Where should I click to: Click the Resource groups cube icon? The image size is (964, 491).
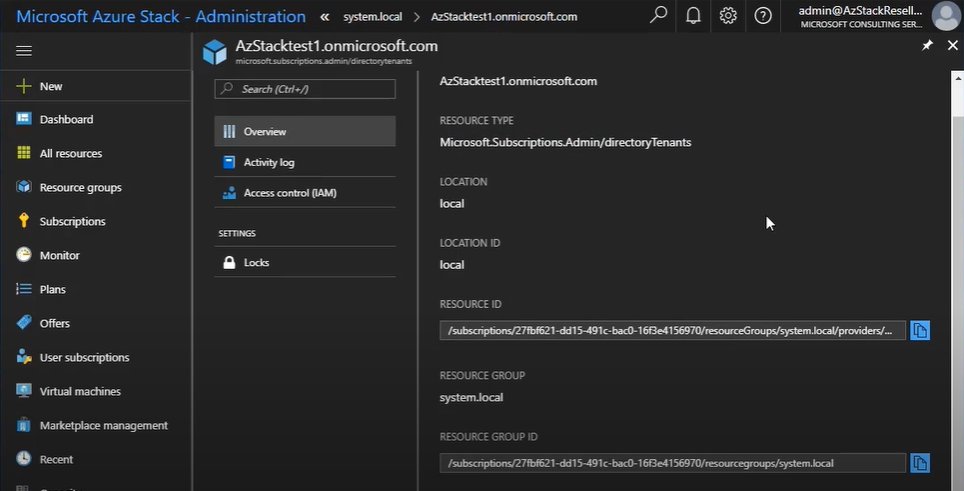[23, 187]
